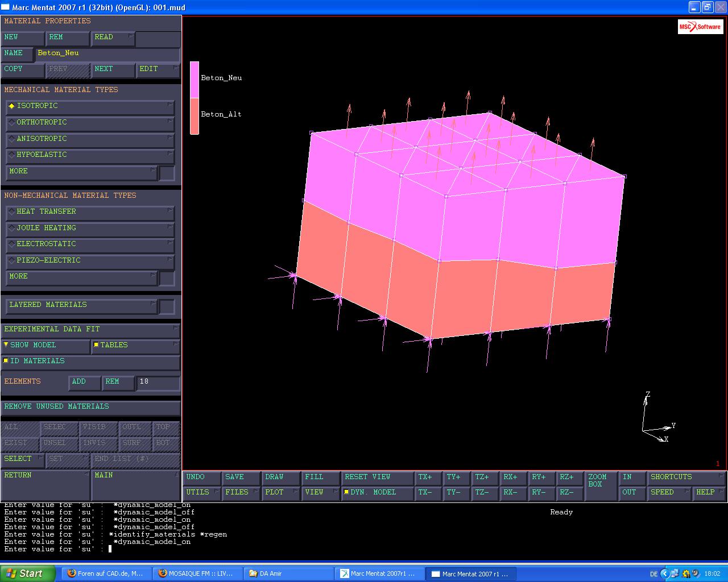Open EXPERIMENTAL DATA FIT submenu

click(x=90, y=330)
